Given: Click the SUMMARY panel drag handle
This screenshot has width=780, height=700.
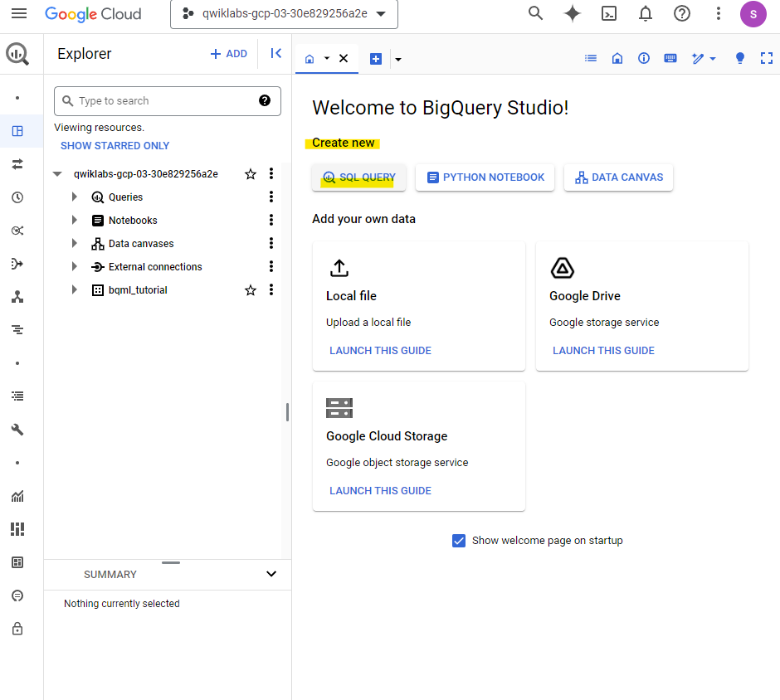Looking at the screenshot, I should 171,563.
